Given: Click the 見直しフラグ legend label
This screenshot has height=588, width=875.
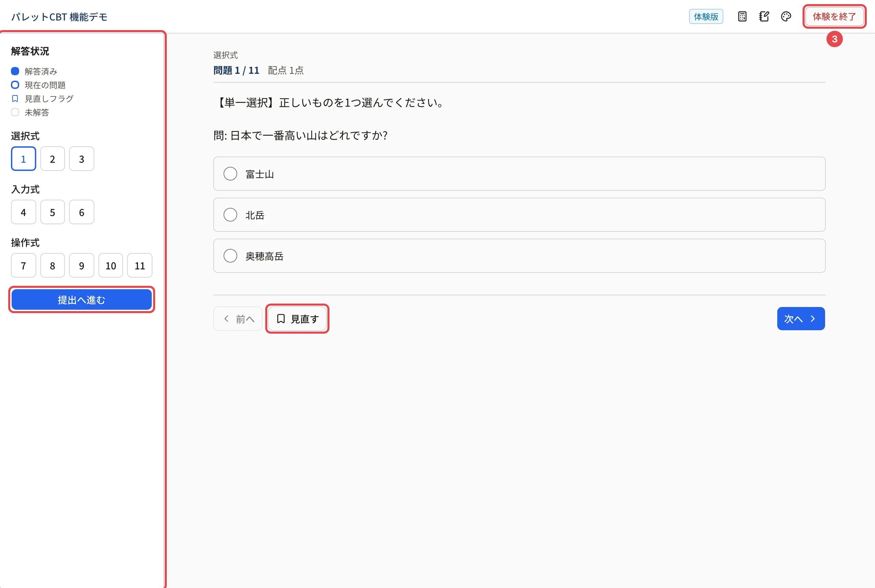Looking at the screenshot, I should 49,98.
